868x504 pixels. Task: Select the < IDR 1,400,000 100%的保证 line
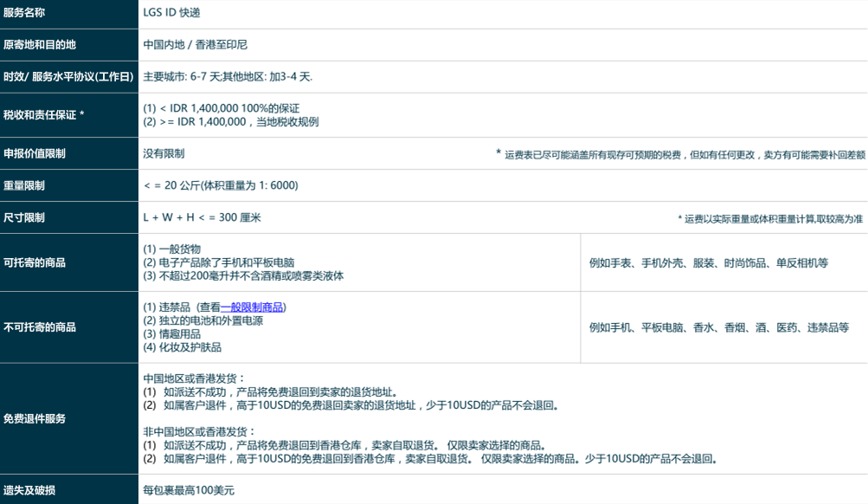click(222, 108)
